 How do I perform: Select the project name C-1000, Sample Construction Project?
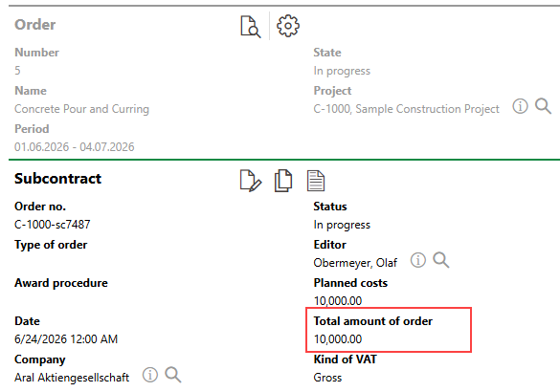point(407,109)
